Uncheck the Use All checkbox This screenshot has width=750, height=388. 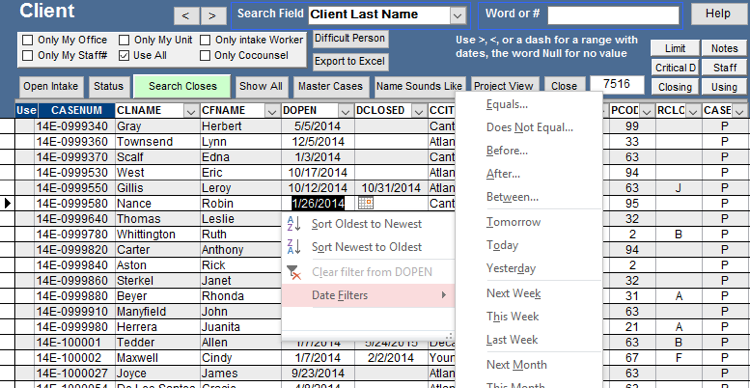tap(124, 55)
